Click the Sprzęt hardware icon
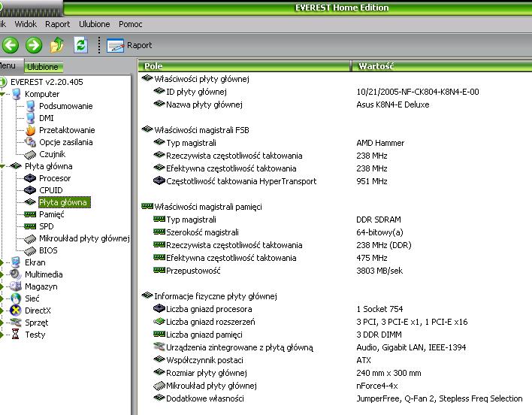 coord(16,323)
